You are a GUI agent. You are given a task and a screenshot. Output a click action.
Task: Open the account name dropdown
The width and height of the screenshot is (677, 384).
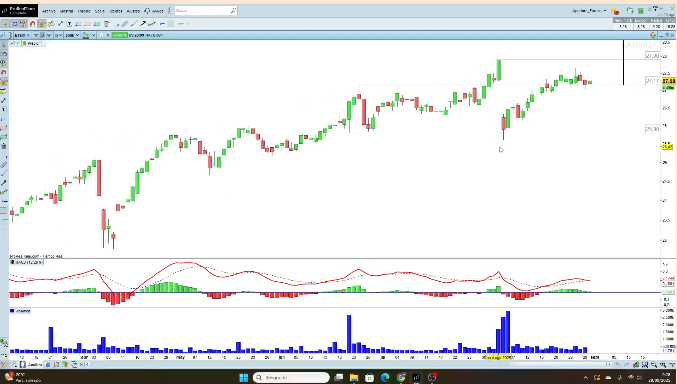coord(589,11)
